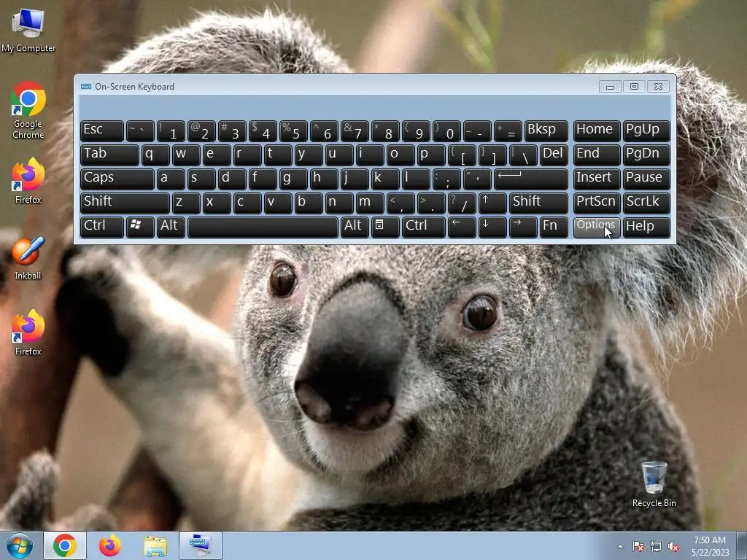This screenshot has width=747, height=560.
Task: Switch to Chrome in the taskbar
Action: [x=65, y=545]
